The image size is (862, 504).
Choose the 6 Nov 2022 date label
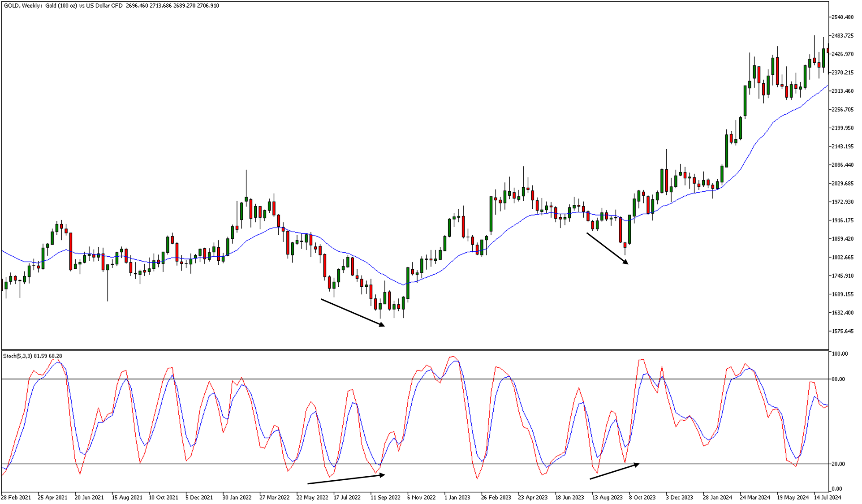point(421,497)
